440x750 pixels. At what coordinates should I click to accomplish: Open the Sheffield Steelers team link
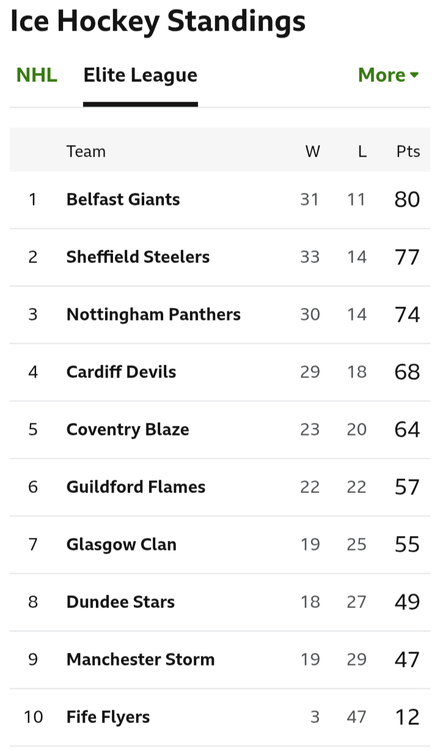[138, 257]
